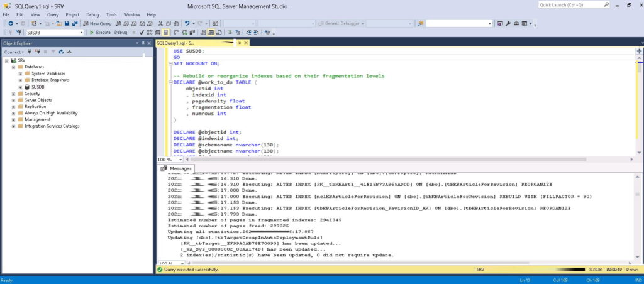This screenshot has width=644, height=284.
Task: Click the New Query toolbar button
Action: point(97,23)
